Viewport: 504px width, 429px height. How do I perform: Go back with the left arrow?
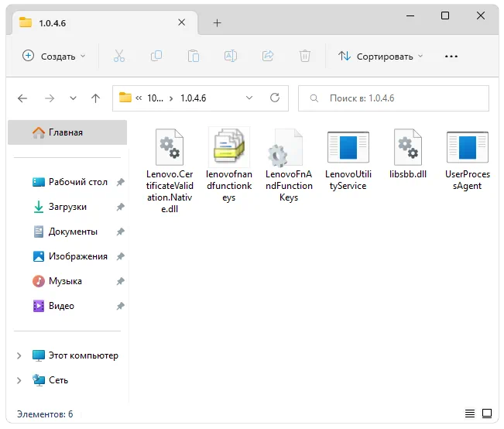(22, 98)
